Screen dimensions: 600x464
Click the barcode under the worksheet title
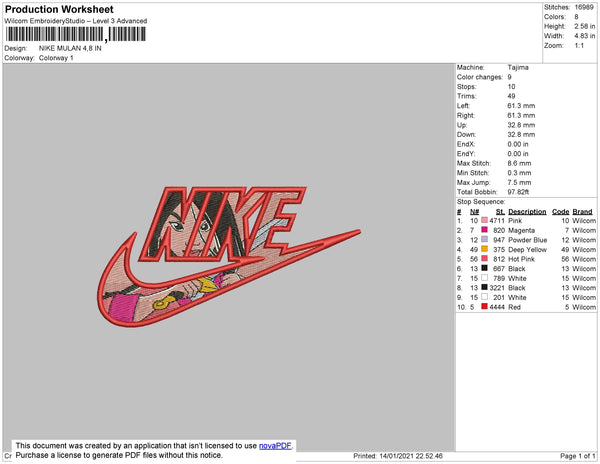coord(75,34)
